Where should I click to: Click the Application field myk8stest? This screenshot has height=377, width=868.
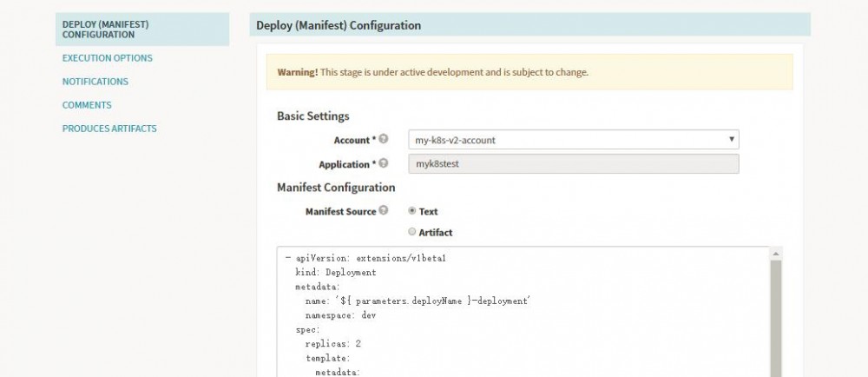pos(573,164)
